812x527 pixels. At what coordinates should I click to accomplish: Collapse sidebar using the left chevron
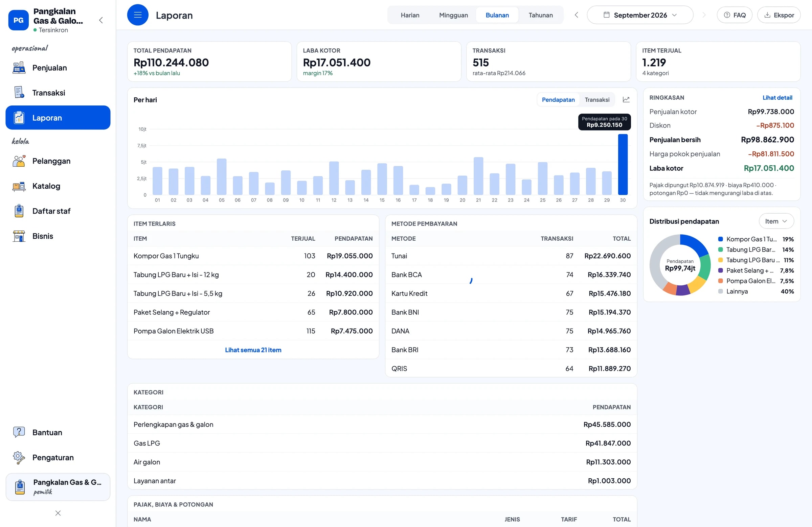(x=101, y=20)
